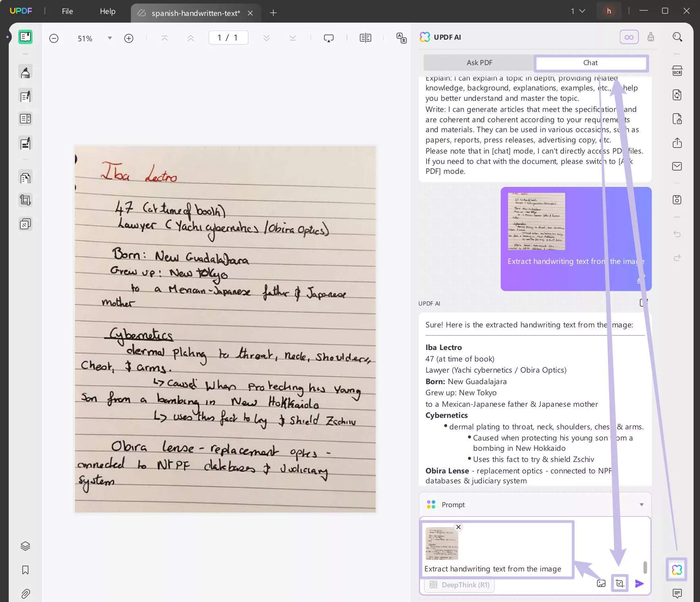
Task: Open the Layers panel
Action: point(25,546)
